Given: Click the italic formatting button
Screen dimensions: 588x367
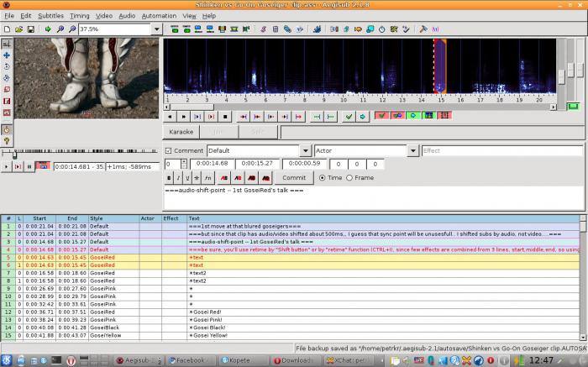Looking at the screenshot, I should point(178,178).
